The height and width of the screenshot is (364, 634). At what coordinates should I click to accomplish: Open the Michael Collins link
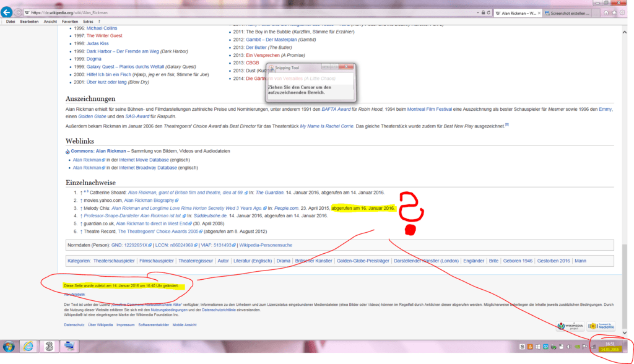(102, 28)
